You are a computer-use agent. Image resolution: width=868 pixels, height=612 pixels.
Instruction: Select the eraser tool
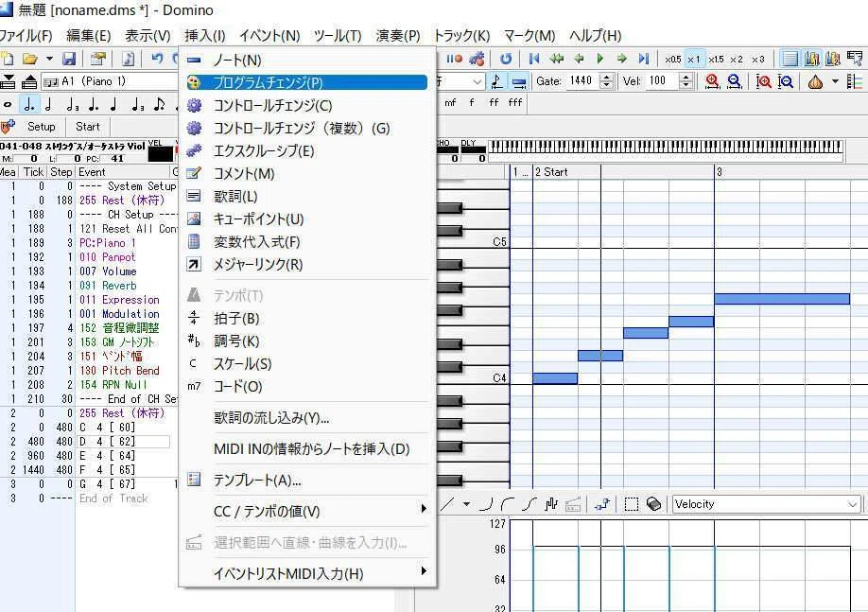pyautogui.click(x=653, y=504)
